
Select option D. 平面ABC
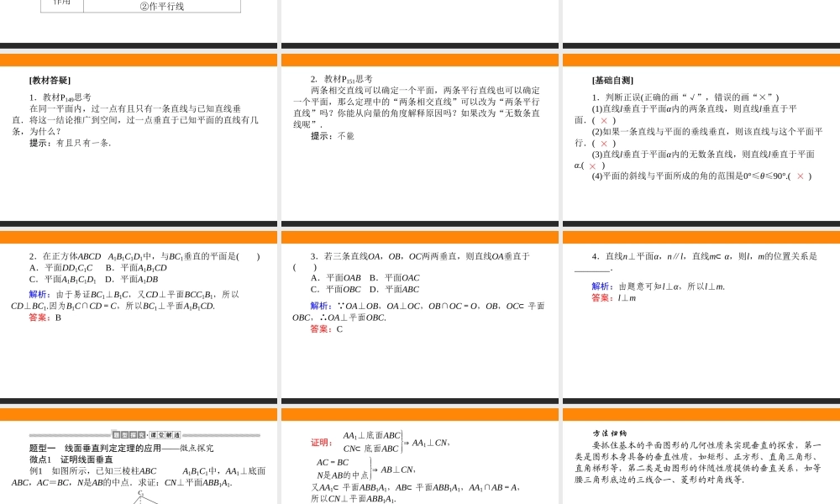pos(394,289)
